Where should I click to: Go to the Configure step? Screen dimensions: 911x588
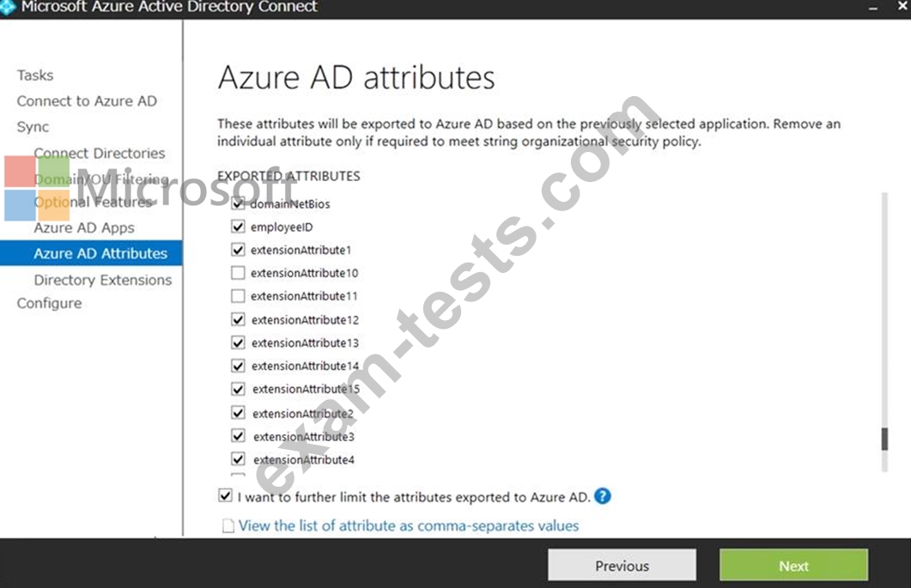coord(49,303)
